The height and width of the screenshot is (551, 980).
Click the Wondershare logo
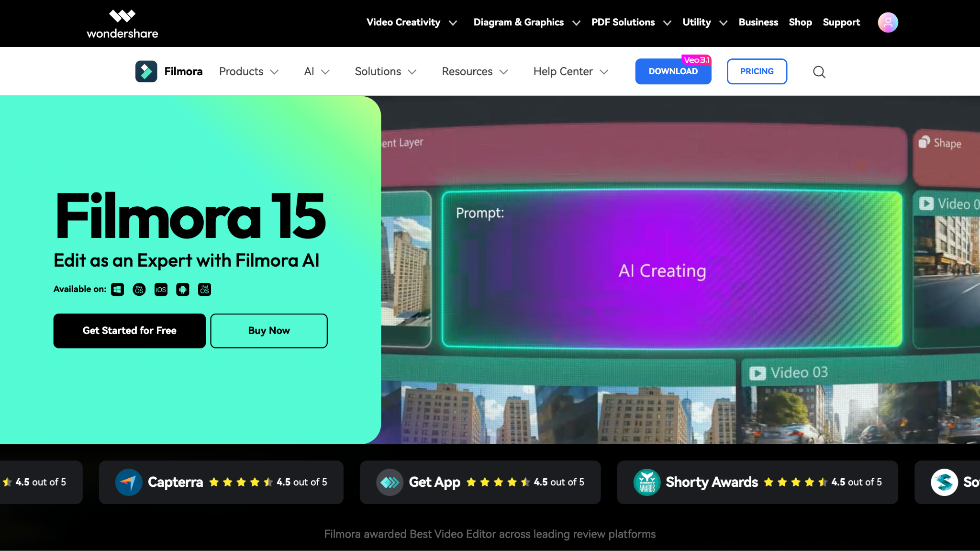click(122, 24)
